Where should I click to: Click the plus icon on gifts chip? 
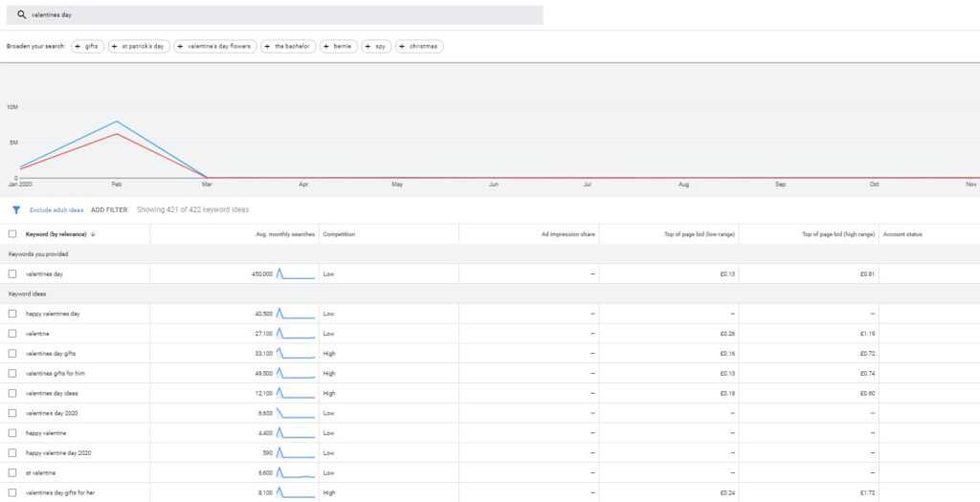click(78, 47)
